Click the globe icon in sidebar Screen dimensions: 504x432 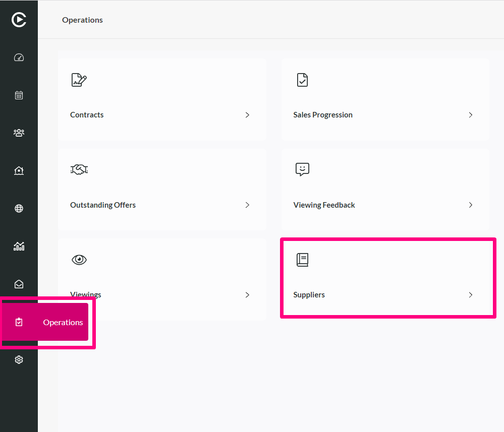19,209
